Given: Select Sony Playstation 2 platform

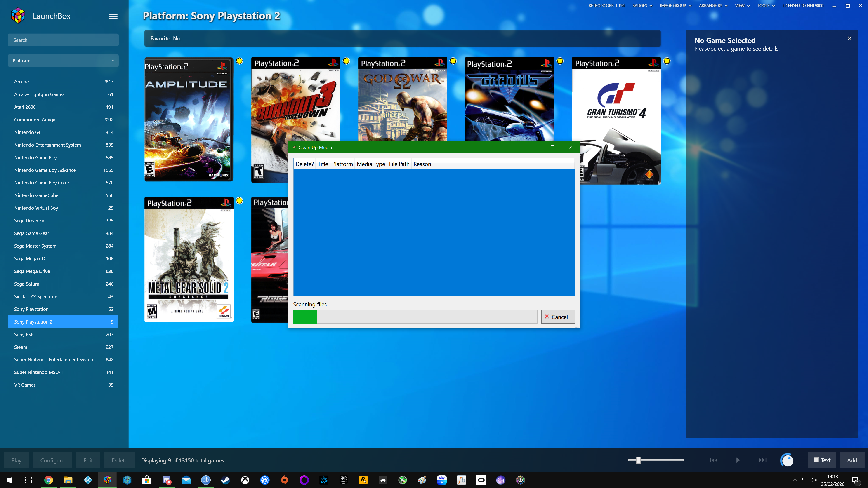Looking at the screenshot, I should pyautogui.click(x=63, y=322).
